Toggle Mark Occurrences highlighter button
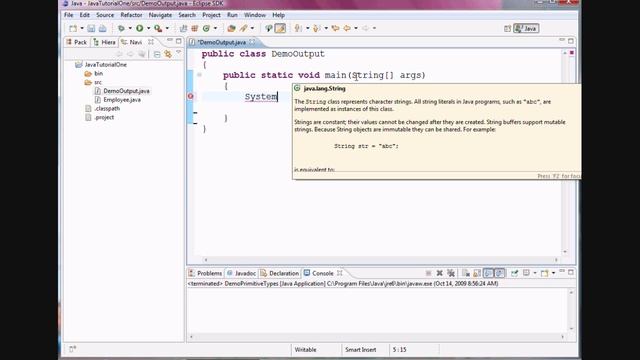The width and height of the screenshot is (640, 360). 280,28
